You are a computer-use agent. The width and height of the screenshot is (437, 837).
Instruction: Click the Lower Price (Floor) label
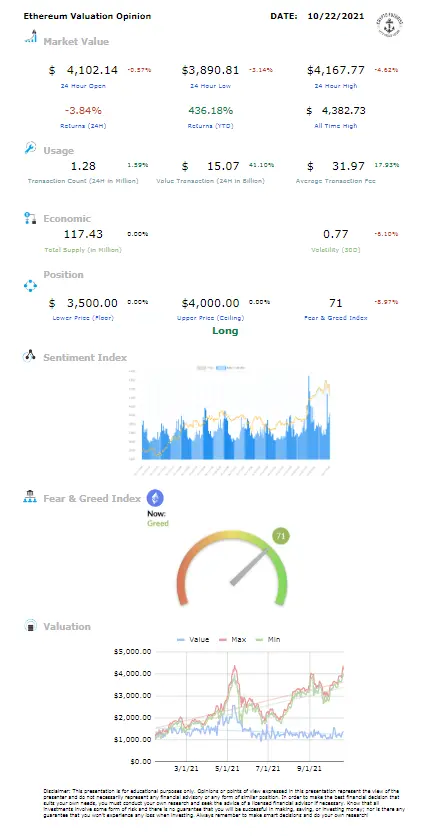[83, 318]
